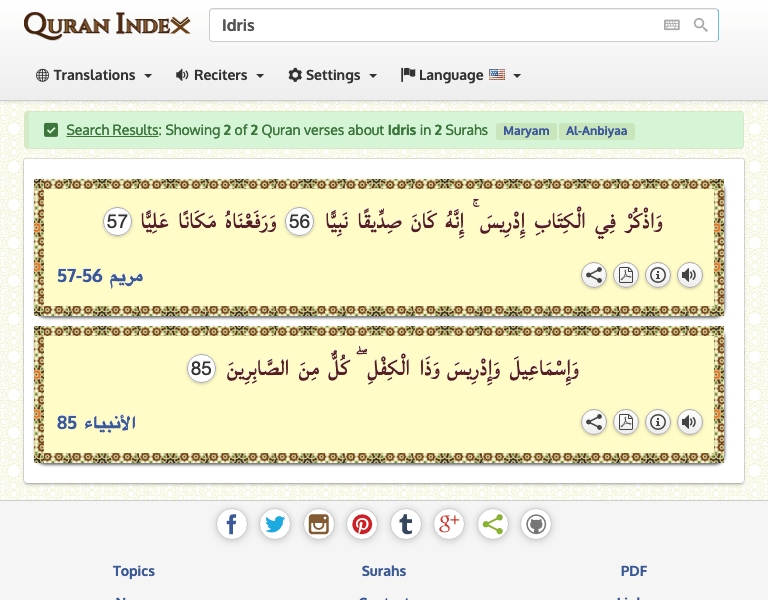Click the info icon on the Maryam 56-57 verse

click(658, 276)
